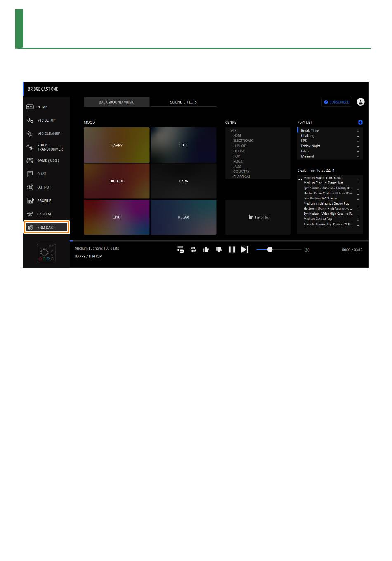Play track Acoustic Drums High Passion 72

(x=328, y=224)
